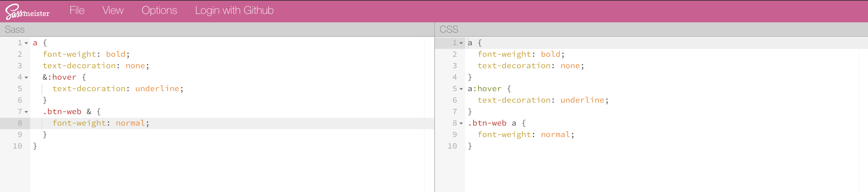This screenshot has width=868, height=192.
Task: Collapse fold arrow on CSS line 1
Action: (x=461, y=43)
